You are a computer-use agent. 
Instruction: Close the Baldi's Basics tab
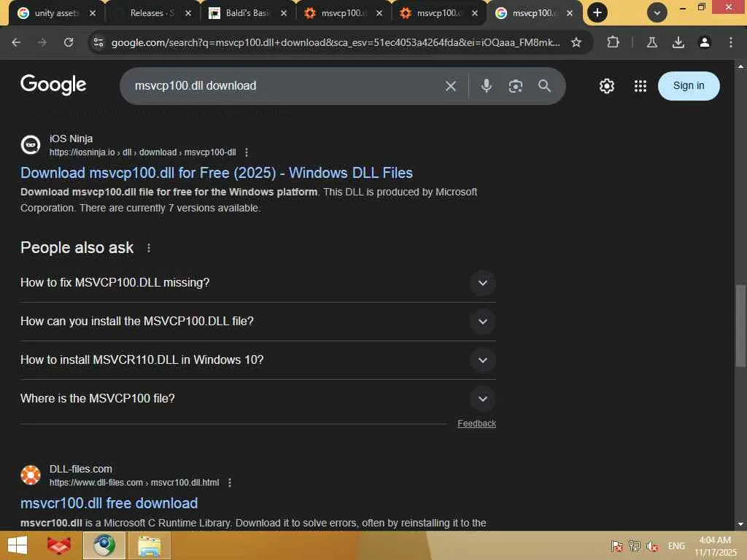[x=284, y=13]
